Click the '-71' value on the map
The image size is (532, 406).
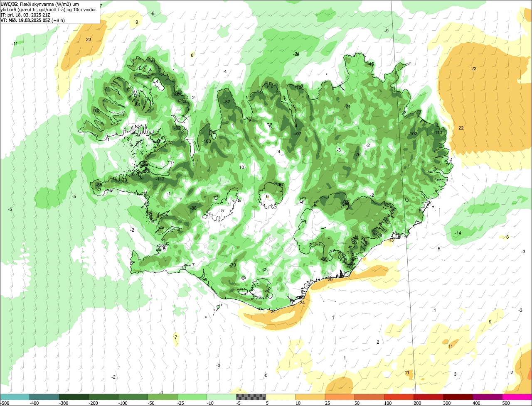[347, 106]
